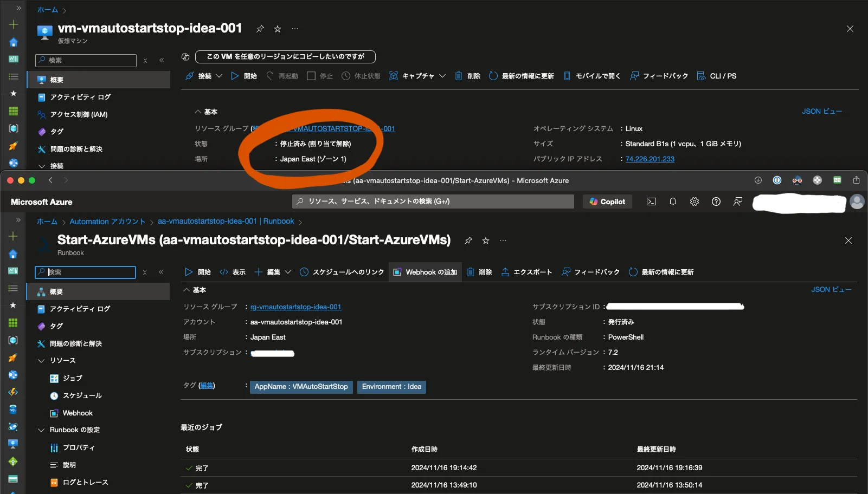Start the VM with 開始 in VM window
Image resolution: width=868 pixels, height=494 pixels.
(244, 76)
